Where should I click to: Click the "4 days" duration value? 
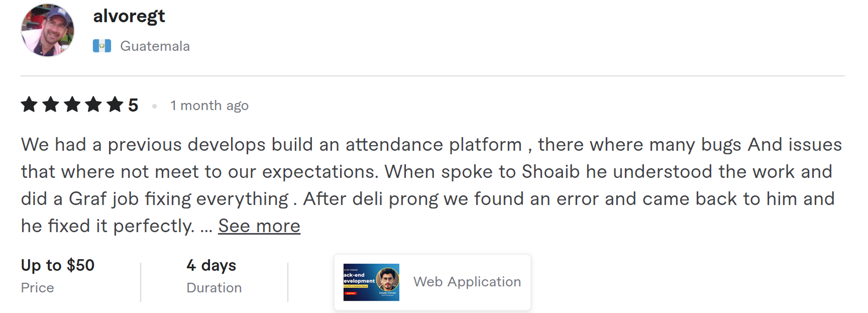[x=211, y=265]
